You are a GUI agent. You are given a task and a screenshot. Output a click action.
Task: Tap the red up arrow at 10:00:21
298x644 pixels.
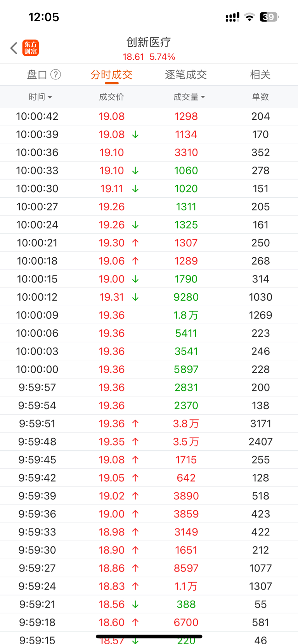click(135, 243)
